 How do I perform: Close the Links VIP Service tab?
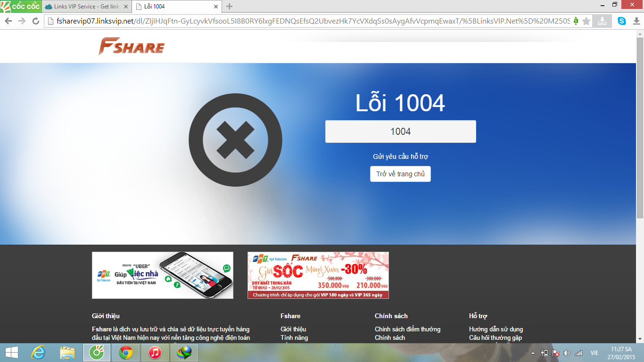click(125, 7)
